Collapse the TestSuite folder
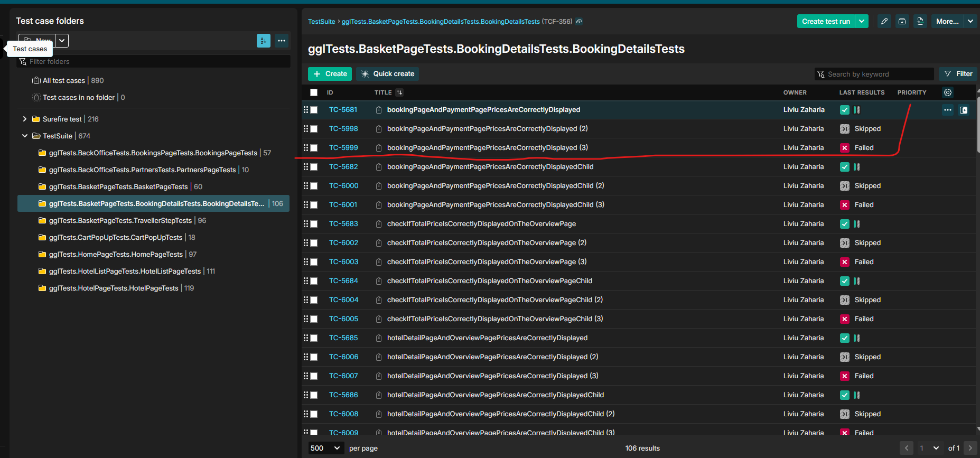Screen dimensions: 980x458 [x=24, y=136]
